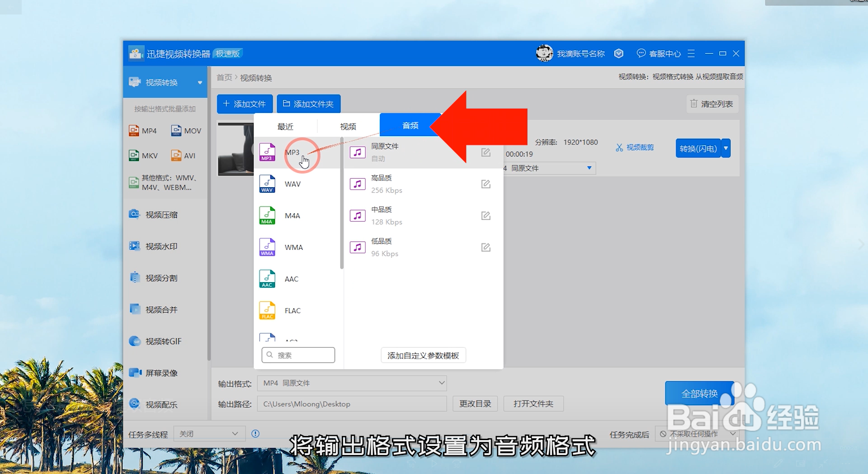Screen dimensions: 868x474
Task: Add AVI format from sidebar
Action: pyautogui.click(x=183, y=156)
